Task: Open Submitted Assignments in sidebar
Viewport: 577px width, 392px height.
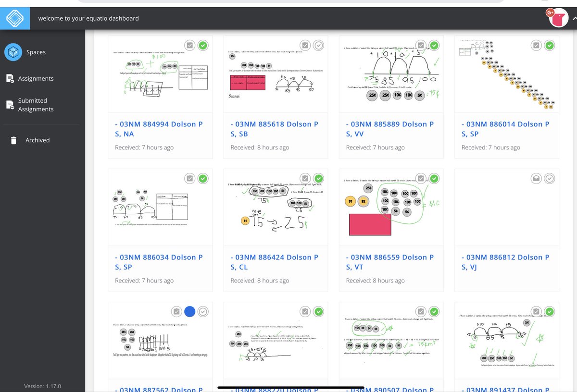Action: tap(36, 105)
